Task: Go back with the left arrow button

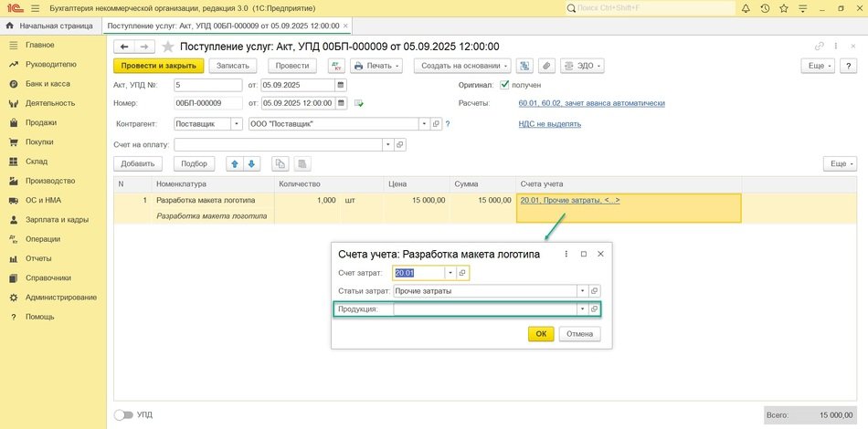Action: coord(123,47)
